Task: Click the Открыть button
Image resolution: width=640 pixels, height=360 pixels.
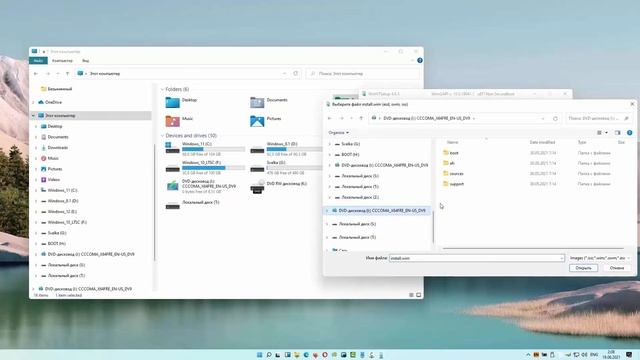Action: point(583,268)
